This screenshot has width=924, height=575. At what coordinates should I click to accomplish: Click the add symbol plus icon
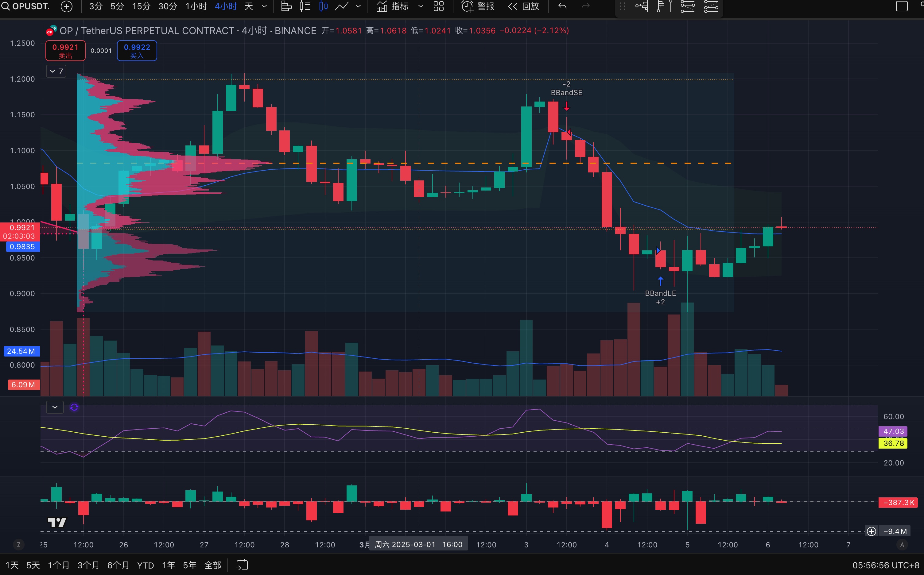click(67, 6)
